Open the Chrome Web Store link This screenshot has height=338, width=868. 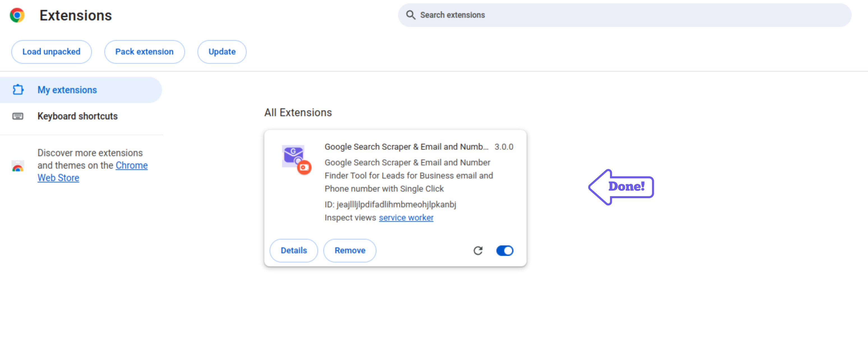93,171
